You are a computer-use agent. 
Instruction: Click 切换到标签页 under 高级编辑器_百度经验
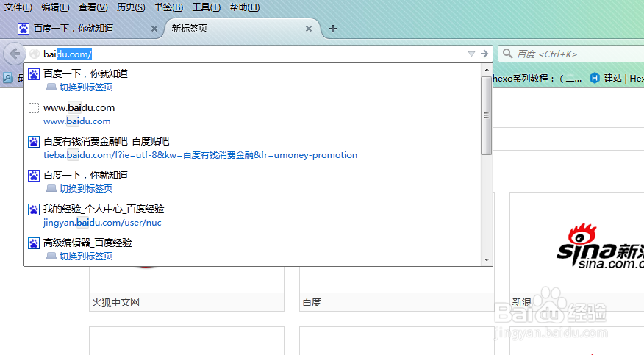pos(86,256)
